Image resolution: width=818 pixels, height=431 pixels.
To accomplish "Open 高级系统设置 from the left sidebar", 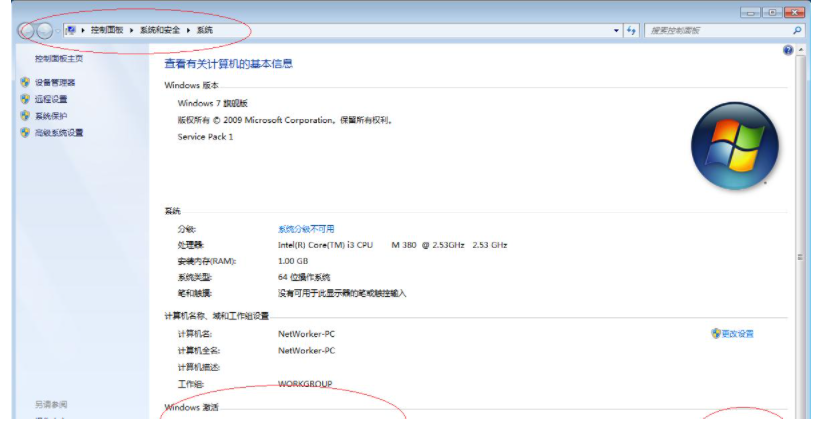I will point(59,132).
